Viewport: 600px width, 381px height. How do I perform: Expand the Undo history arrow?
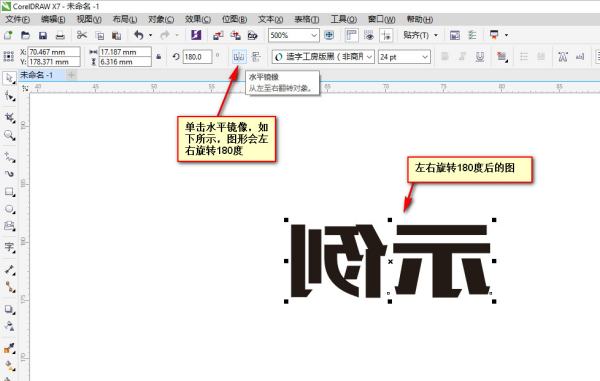pos(150,35)
